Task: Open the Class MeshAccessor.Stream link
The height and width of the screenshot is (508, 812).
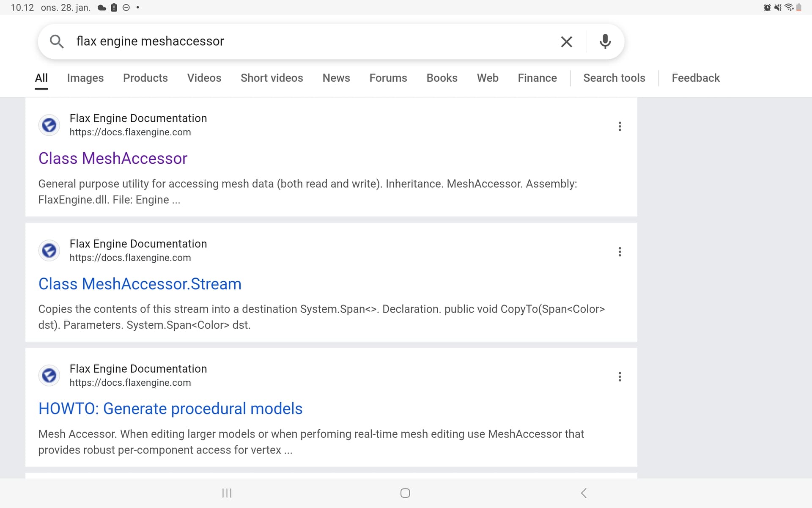Action: (x=140, y=284)
